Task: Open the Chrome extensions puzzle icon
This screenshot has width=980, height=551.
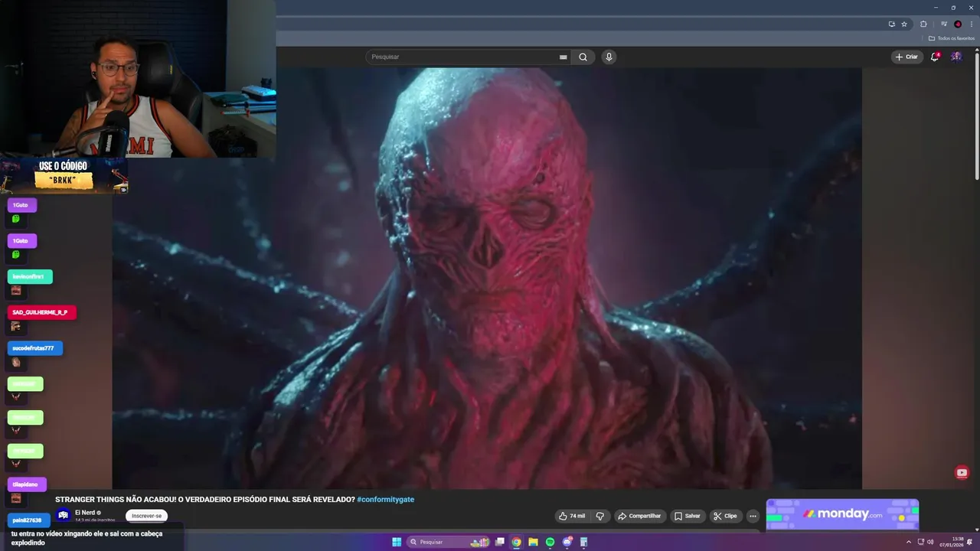Action: (x=923, y=24)
